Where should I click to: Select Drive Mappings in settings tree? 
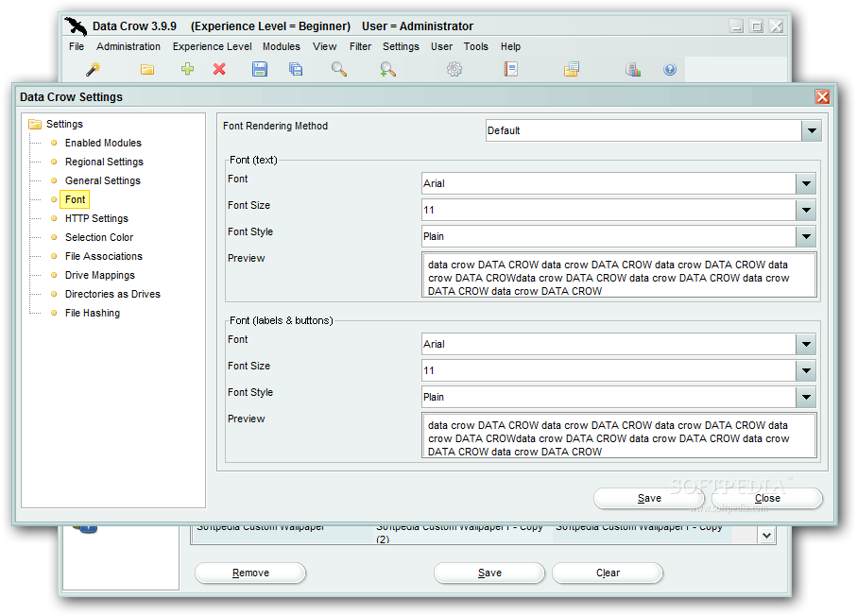pyautogui.click(x=100, y=275)
